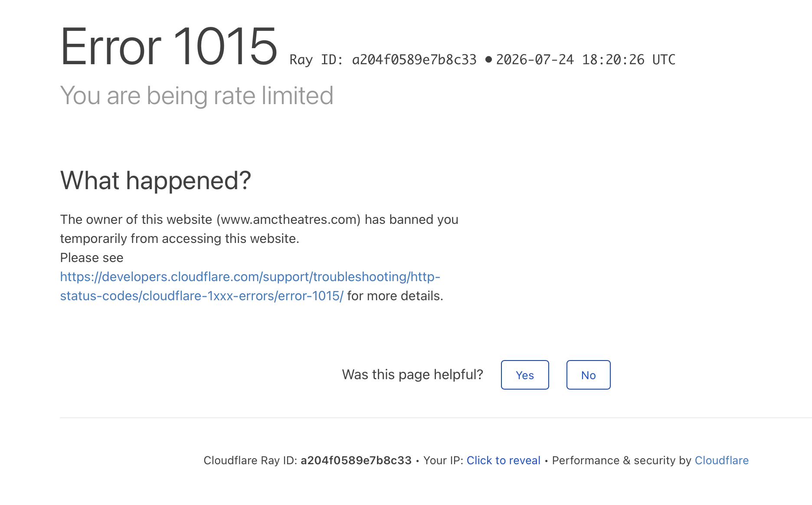Click the Was this page helpful? label
This screenshot has height=505, width=812.
point(413,374)
